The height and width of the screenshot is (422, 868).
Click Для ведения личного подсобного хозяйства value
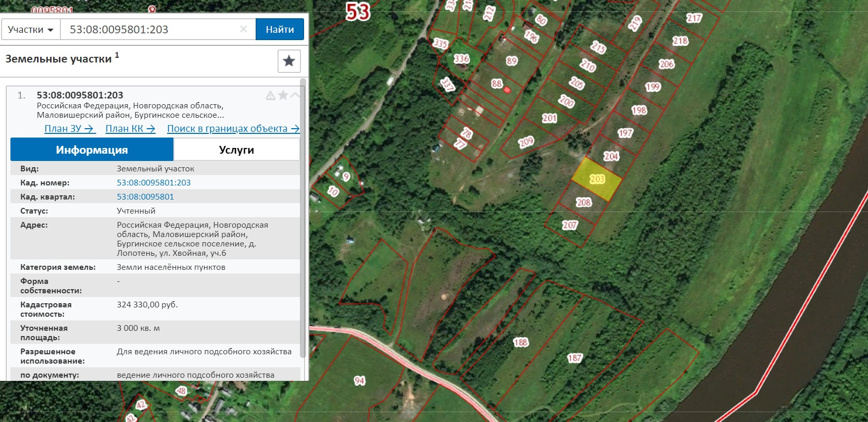[x=204, y=352]
